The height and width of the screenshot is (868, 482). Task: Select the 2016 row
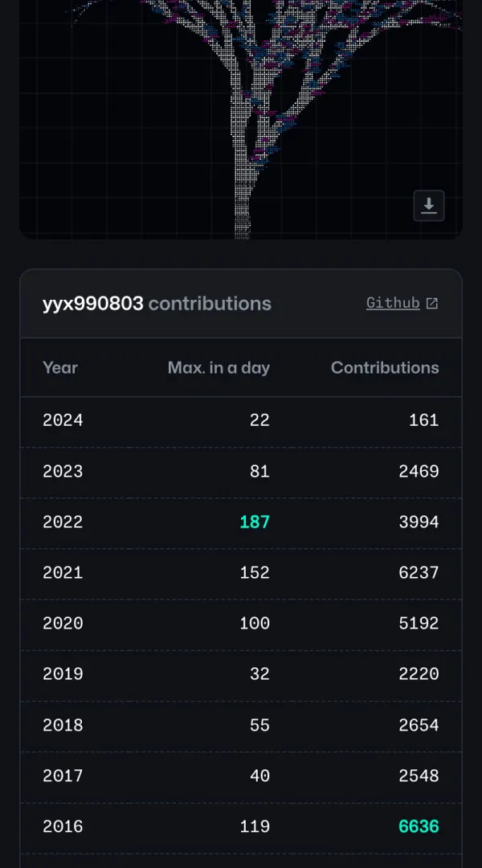[241, 826]
